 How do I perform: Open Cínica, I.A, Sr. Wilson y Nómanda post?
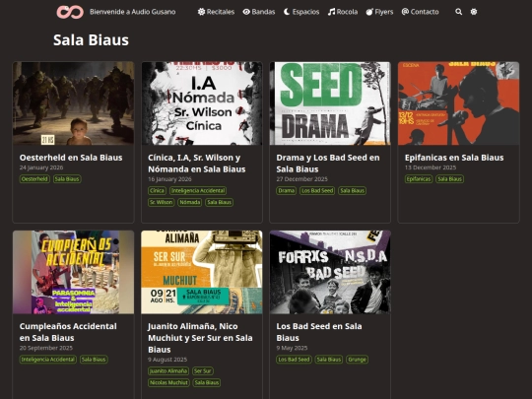(197, 164)
